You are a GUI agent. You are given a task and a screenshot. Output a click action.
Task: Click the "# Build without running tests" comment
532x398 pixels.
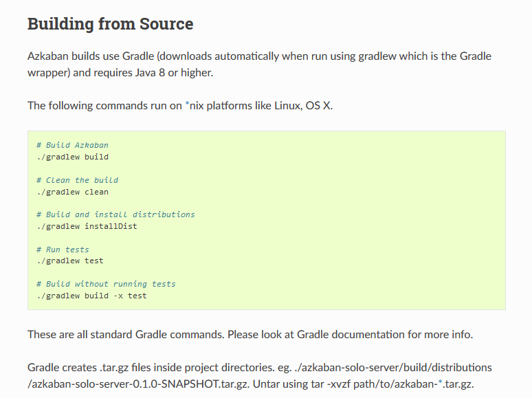(107, 284)
